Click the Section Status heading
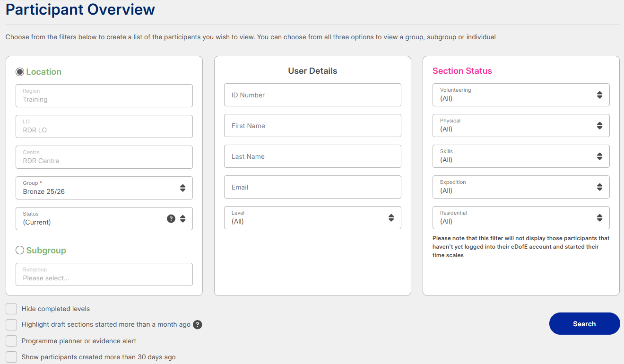 coord(462,71)
